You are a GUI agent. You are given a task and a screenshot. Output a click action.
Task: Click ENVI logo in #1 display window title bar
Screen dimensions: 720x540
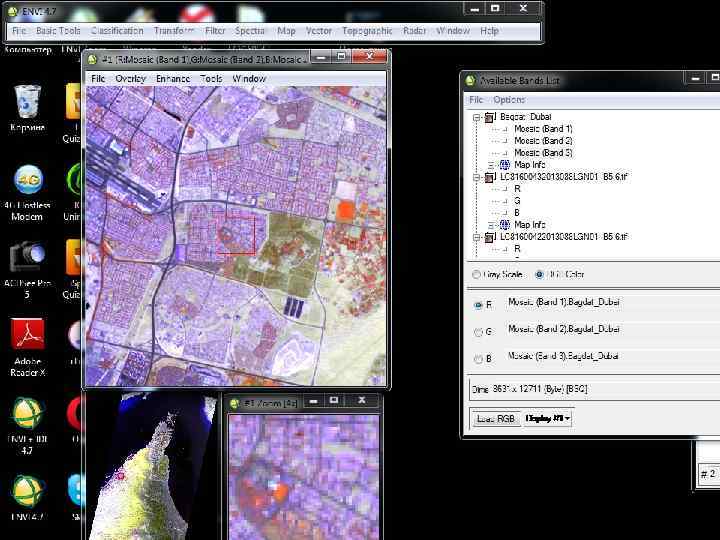[92, 60]
